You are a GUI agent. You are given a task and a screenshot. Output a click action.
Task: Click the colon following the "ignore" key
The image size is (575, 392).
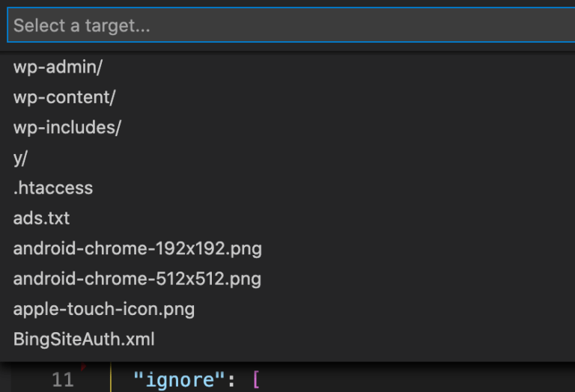pyautogui.click(x=230, y=379)
